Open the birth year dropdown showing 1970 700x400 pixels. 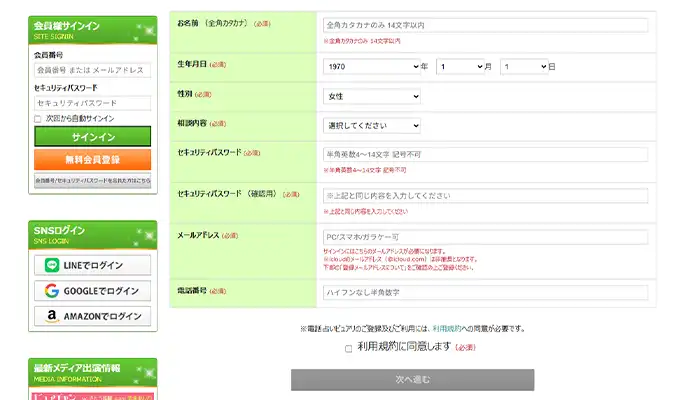point(371,67)
